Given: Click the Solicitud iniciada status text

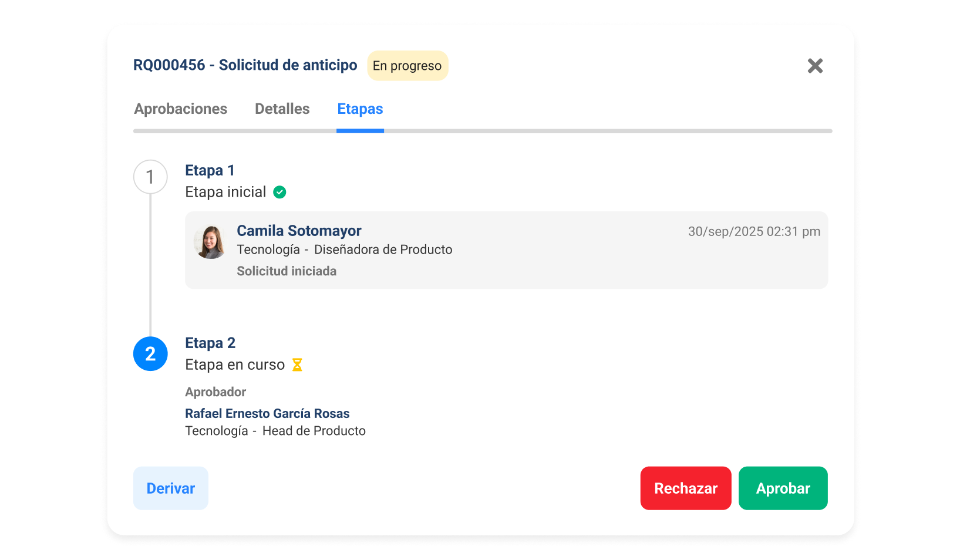Looking at the screenshot, I should click(x=287, y=271).
